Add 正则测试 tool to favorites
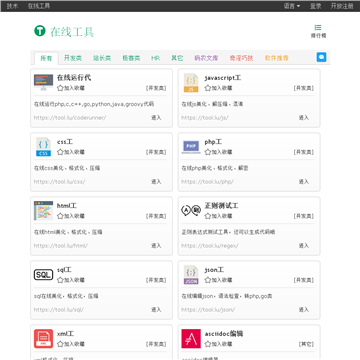 [218, 216]
